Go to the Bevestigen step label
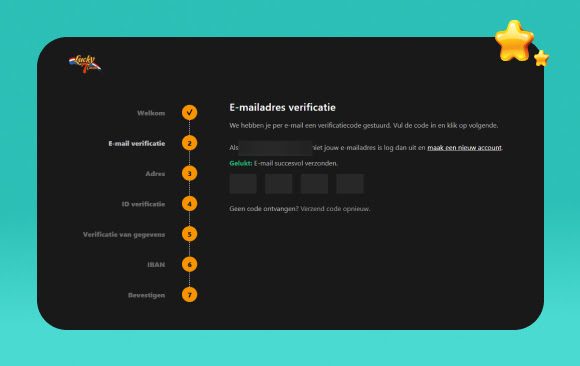 [x=146, y=295]
